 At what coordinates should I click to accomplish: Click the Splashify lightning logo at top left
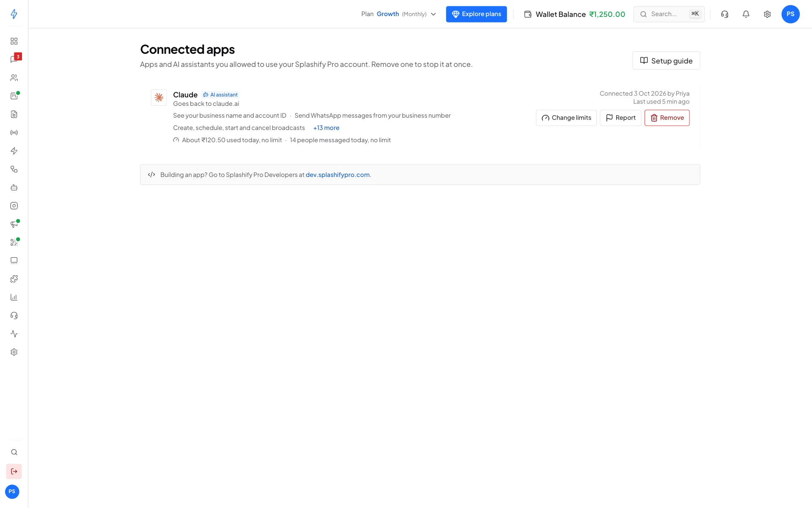coord(14,14)
